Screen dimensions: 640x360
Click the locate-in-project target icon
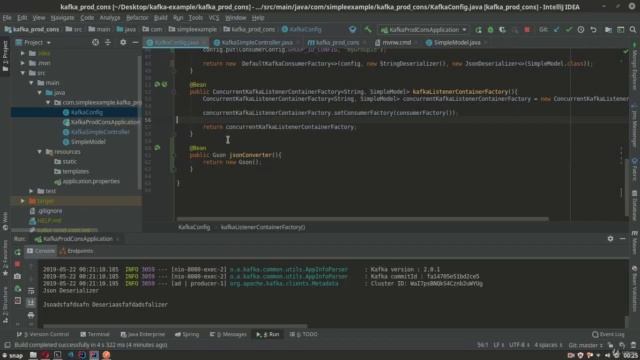(x=96, y=42)
